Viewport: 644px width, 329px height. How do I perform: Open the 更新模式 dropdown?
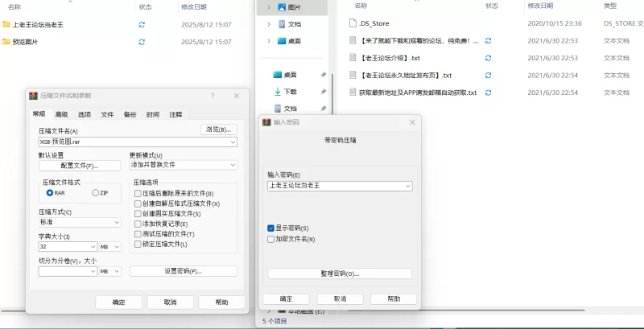tap(233, 165)
